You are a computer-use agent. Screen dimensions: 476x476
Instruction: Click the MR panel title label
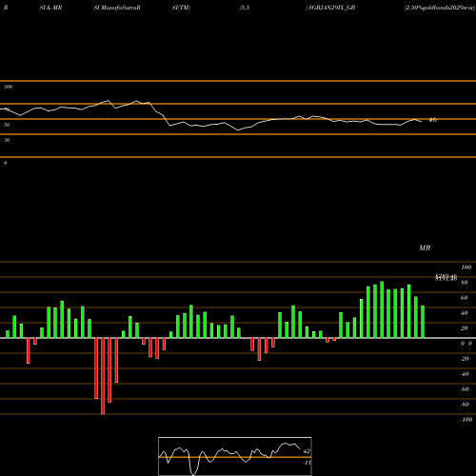tap(425, 248)
